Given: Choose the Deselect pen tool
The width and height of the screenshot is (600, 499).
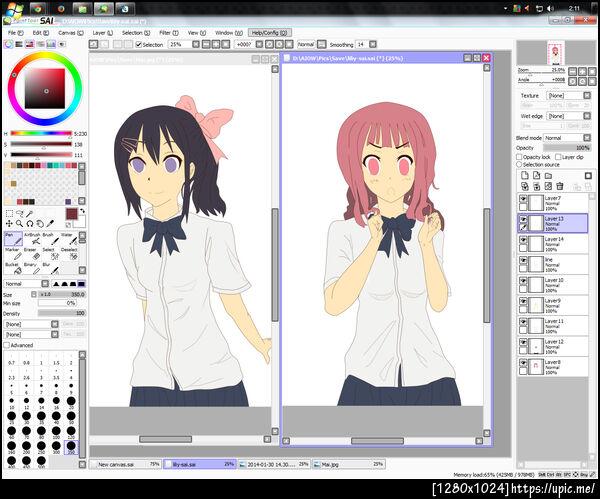Looking at the screenshot, I should coord(69,254).
